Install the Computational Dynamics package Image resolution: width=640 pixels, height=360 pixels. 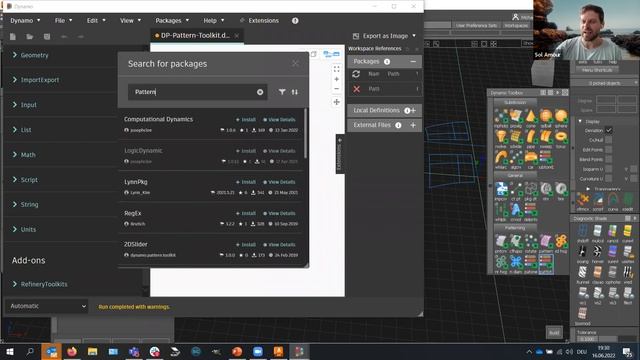[246, 120]
